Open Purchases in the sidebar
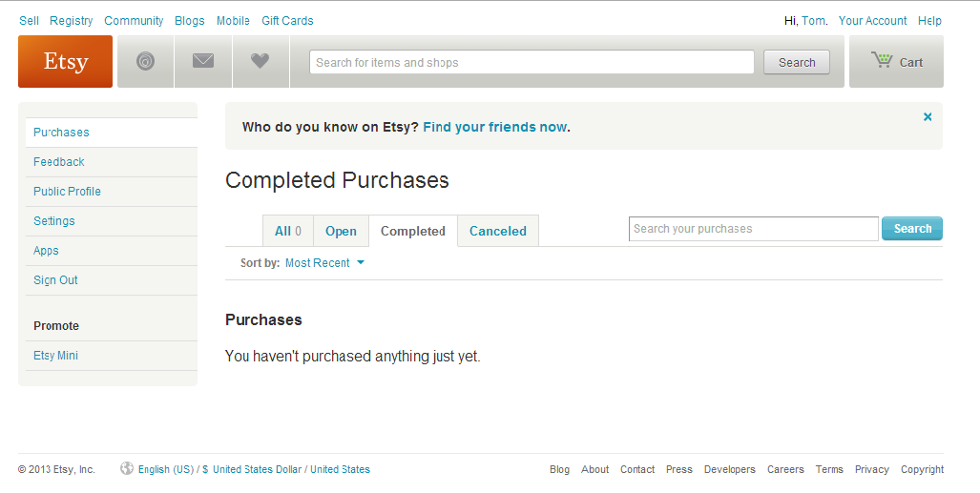 (x=112, y=133)
